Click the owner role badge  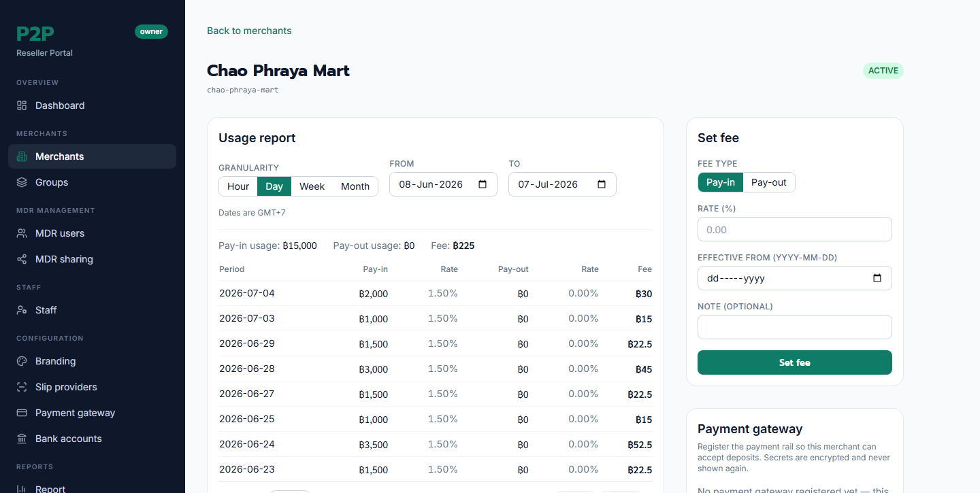(151, 31)
